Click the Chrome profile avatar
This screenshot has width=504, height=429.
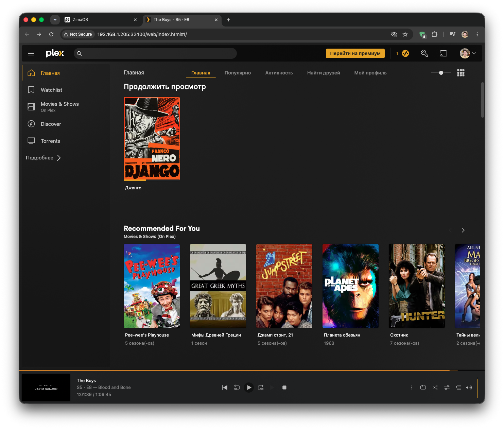click(465, 34)
